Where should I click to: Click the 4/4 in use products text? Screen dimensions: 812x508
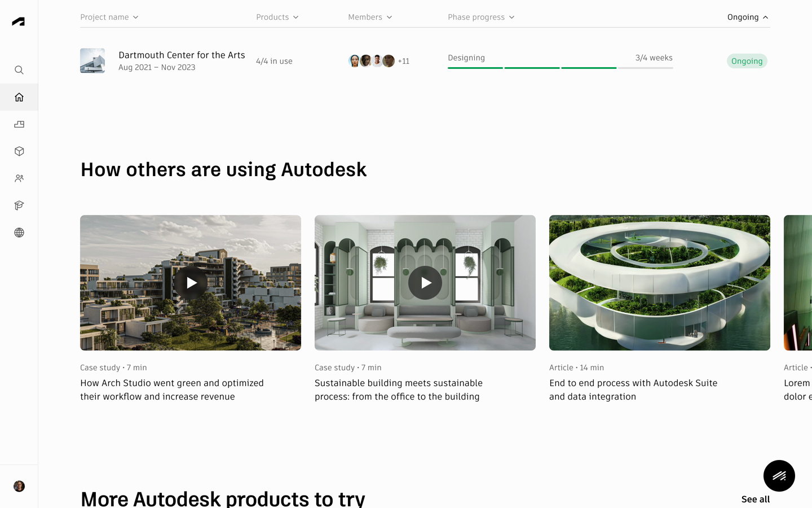(274, 61)
